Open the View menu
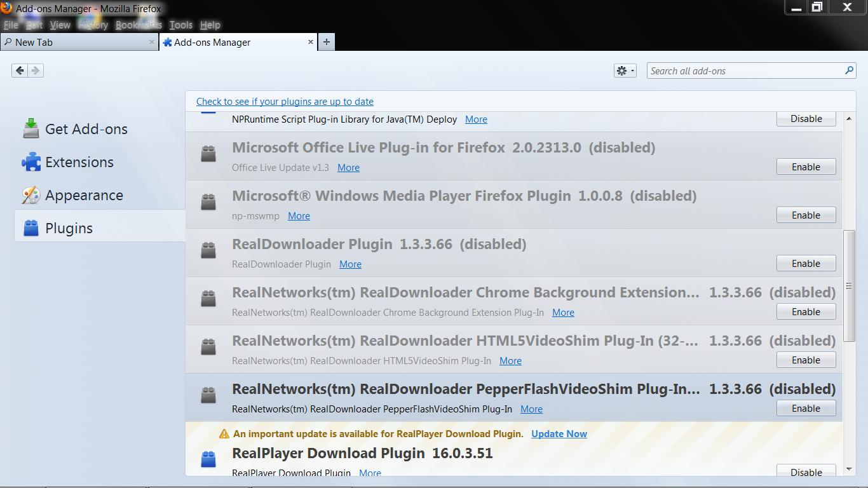The image size is (868, 488). (x=60, y=25)
